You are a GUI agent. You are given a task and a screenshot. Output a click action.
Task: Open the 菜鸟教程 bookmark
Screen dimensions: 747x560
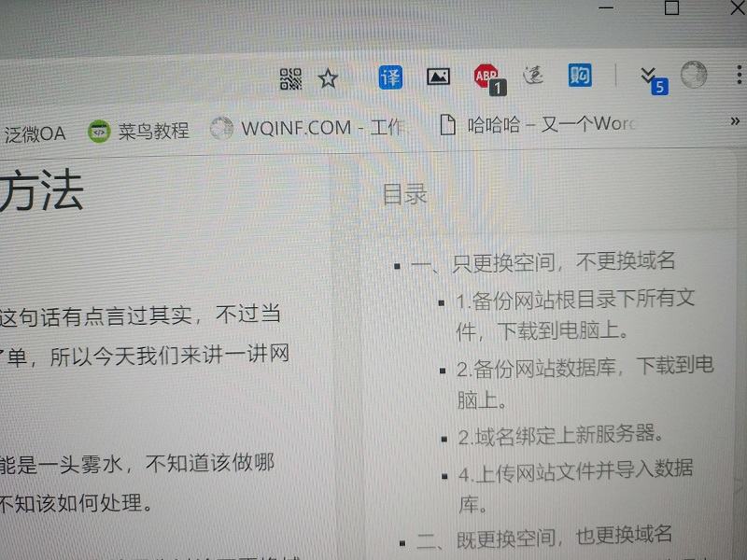tap(140, 131)
